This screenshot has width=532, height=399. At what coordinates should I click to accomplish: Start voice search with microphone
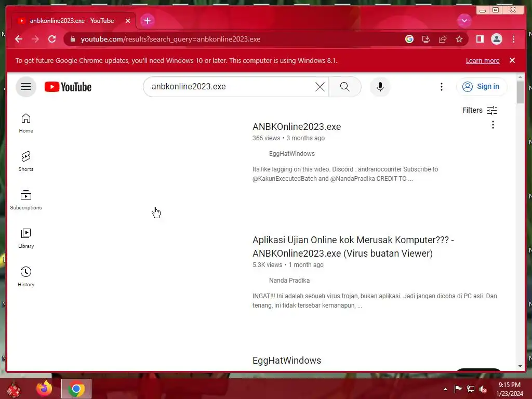pos(380,87)
